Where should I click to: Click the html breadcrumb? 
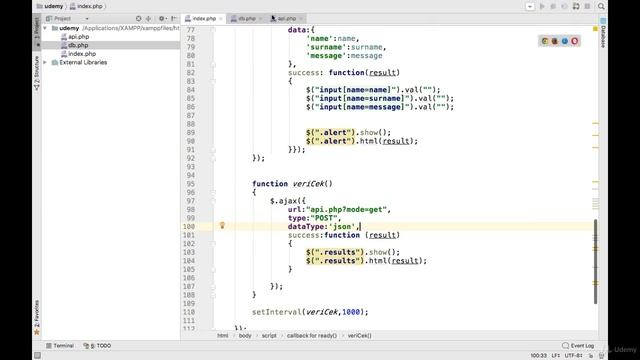click(x=223, y=336)
